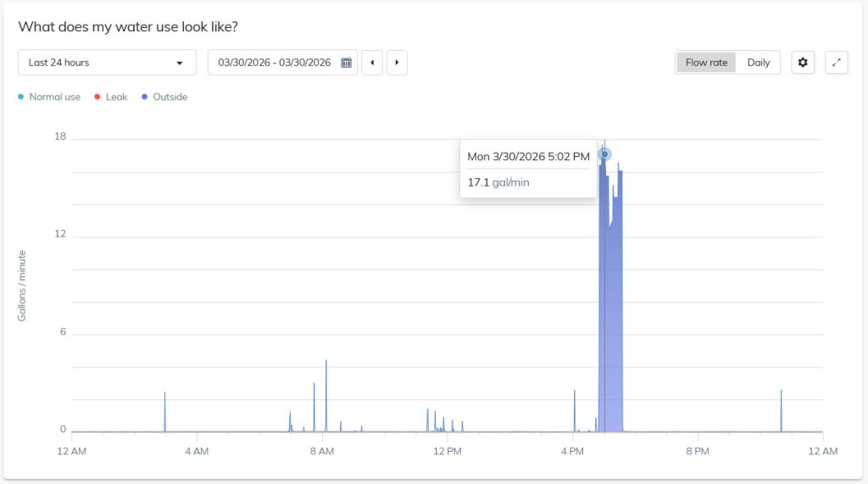Click the 18 y-axis label
Screen dimensions: 868x484
(x=60, y=136)
